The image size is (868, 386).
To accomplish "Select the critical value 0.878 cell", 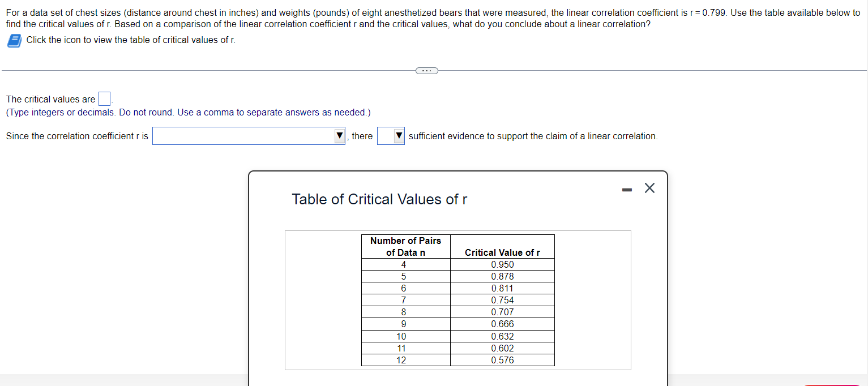I will click(x=502, y=276).
